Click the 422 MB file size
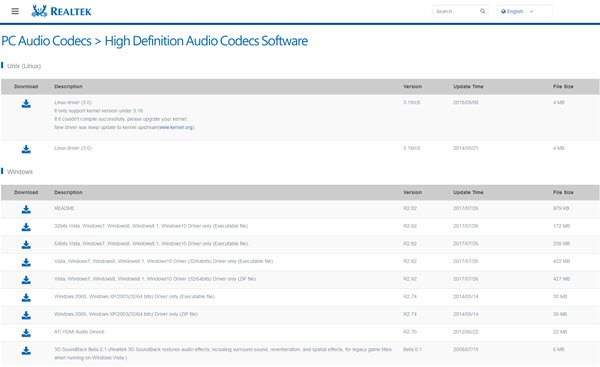Image resolution: width=600 pixels, height=367 pixels. [561, 261]
